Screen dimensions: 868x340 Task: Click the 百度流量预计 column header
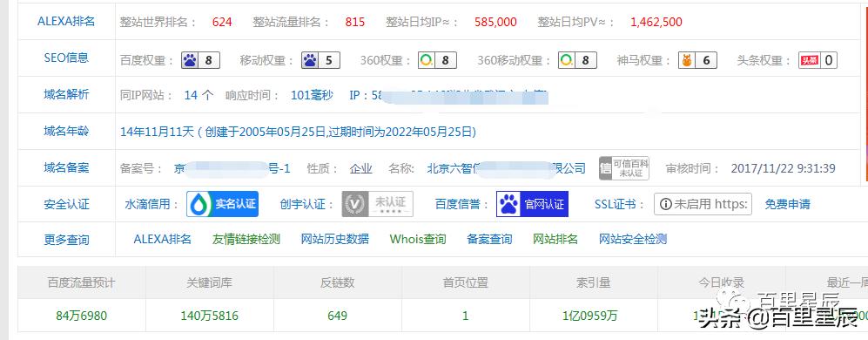[81, 282]
